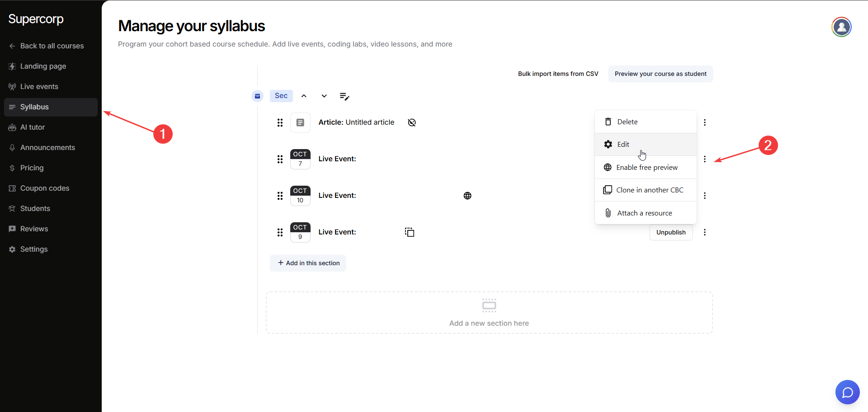Click the clone icon on Oct 9 event
The width and height of the screenshot is (868, 412).
click(410, 232)
